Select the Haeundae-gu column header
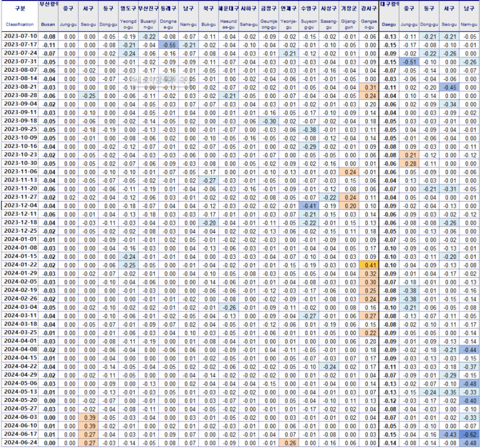 click(229, 16)
